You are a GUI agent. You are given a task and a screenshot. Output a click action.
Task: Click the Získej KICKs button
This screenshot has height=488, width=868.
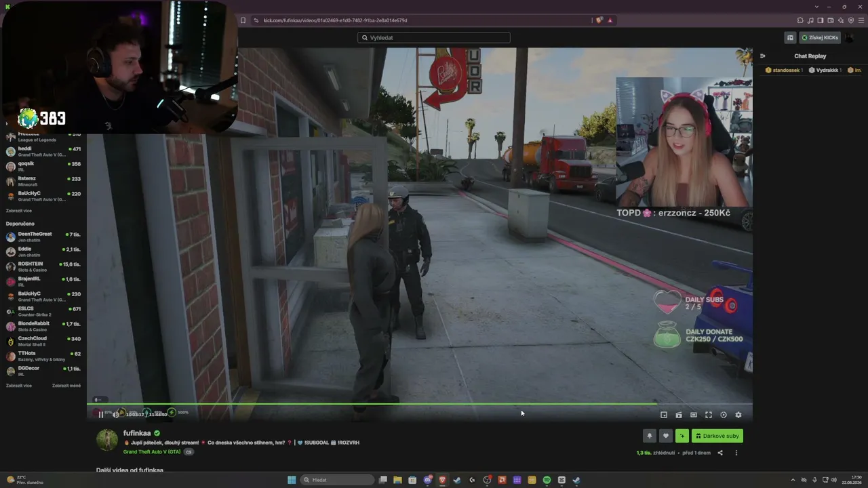(820, 38)
